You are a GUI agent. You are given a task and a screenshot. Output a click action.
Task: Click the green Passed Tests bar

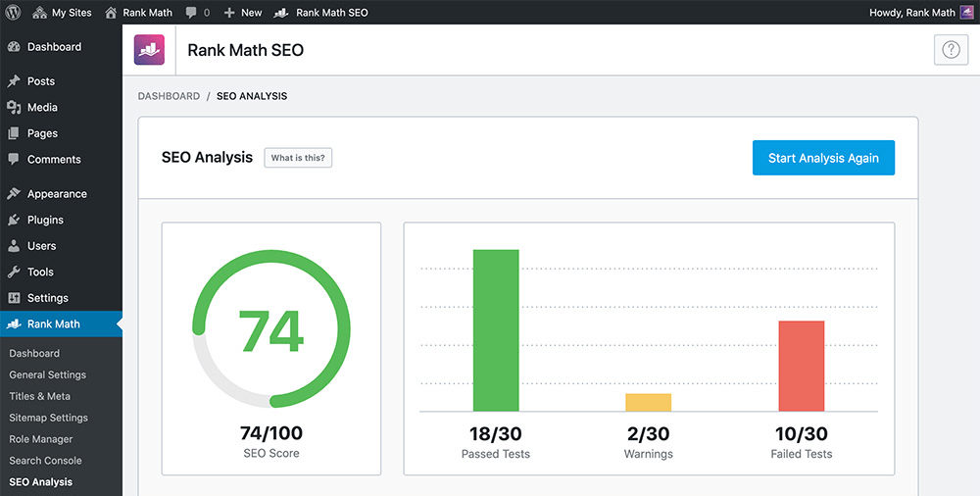click(x=496, y=330)
